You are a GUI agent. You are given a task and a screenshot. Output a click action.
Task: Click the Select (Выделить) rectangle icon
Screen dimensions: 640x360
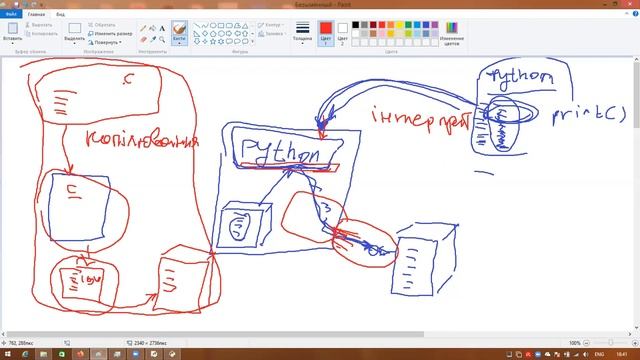tap(75, 29)
